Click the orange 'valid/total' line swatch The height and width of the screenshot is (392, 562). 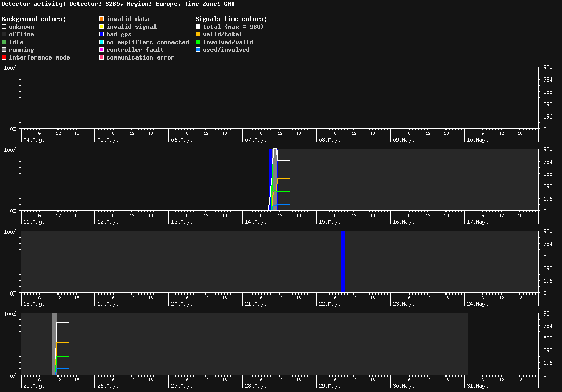[x=198, y=34]
